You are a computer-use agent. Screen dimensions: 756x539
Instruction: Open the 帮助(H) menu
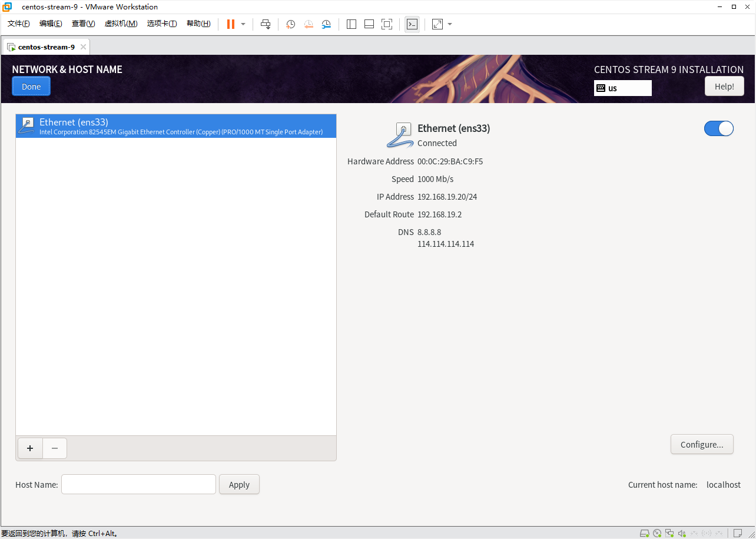(x=198, y=24)
